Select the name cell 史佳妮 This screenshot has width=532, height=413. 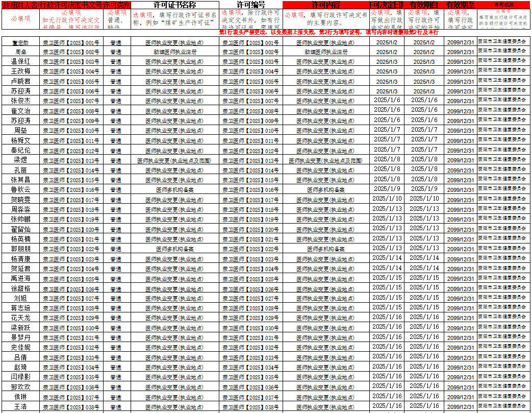pyautogui.click(x=21, y=348)
